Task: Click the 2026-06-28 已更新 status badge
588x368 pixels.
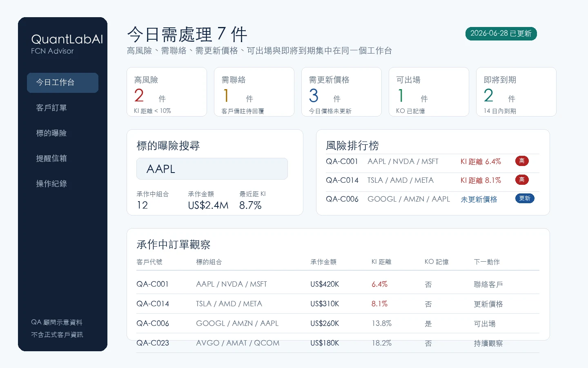Action: pyautogui.click(x=501, y=34)
